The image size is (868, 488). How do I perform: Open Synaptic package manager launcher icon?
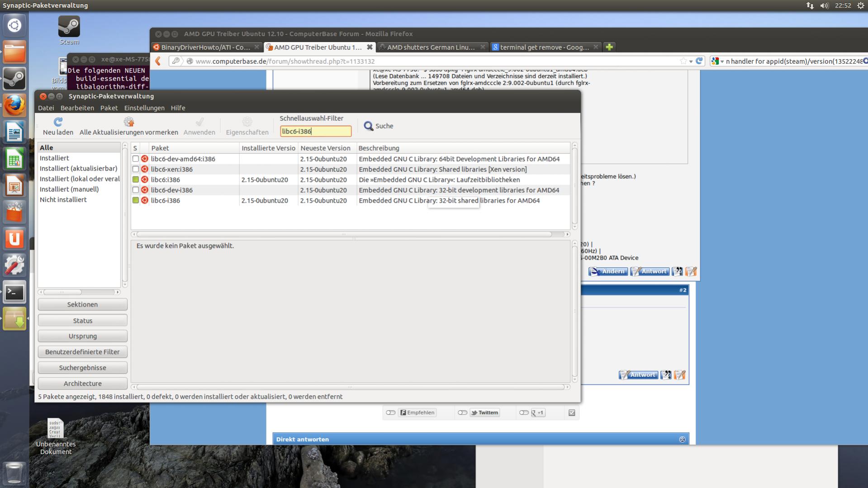[x=14, y=319]
